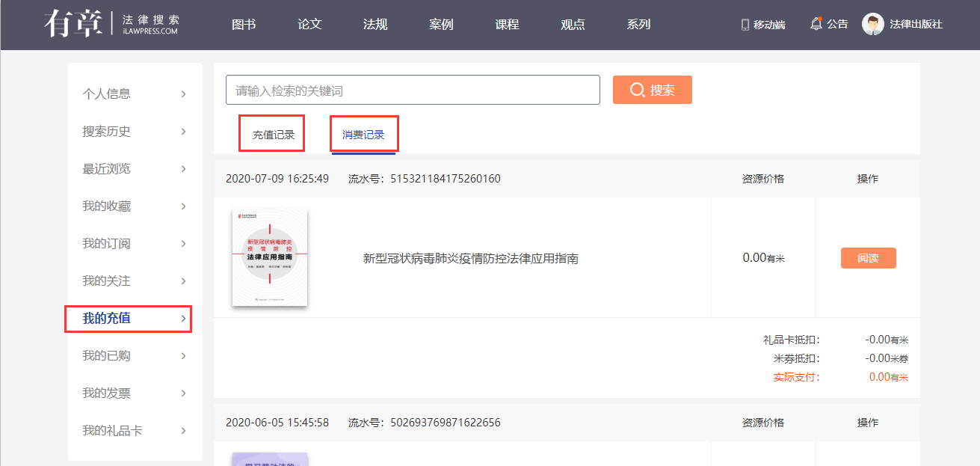The width and height of the screenshot is (980, 466).
Task: Expand the 个人信息 chevron arrow
Action: tap(183, 94)
